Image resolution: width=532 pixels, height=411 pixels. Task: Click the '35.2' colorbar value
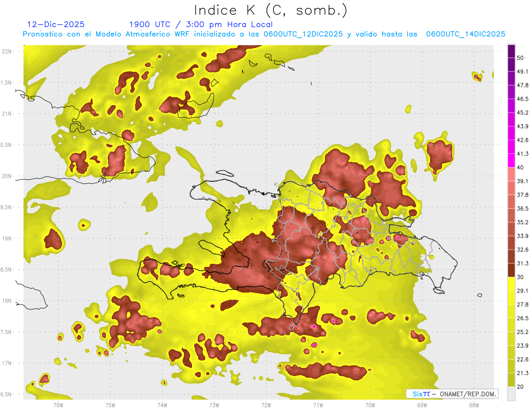pyautogui.click(x=523, y=222)
